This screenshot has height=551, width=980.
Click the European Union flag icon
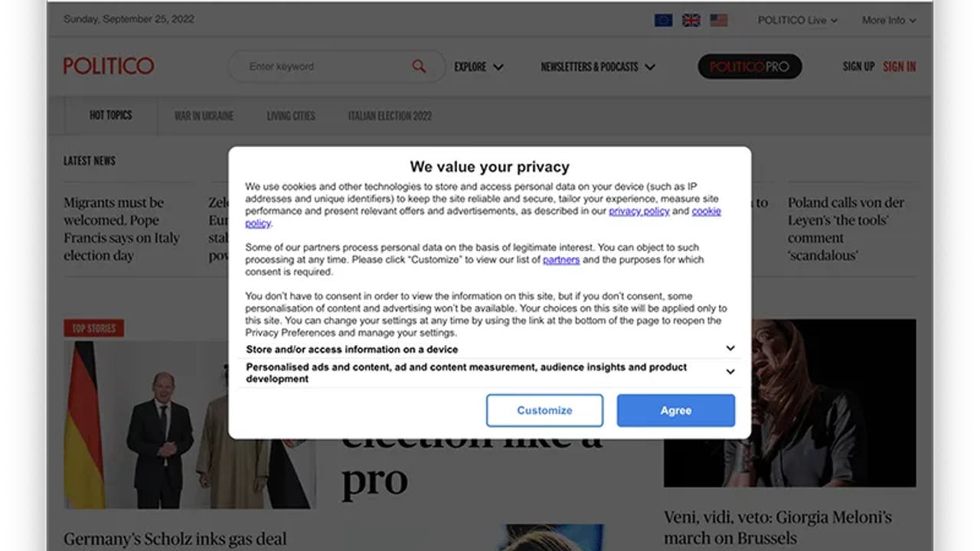(x=663, y=21)
